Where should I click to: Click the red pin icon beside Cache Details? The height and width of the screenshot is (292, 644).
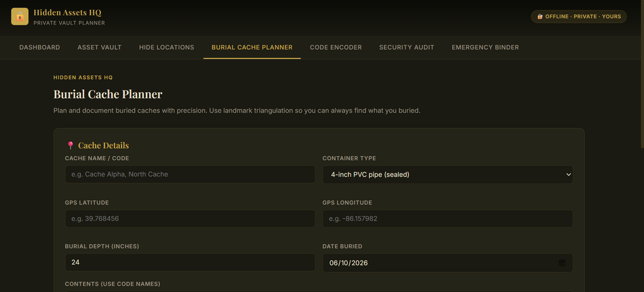point(70,146)
